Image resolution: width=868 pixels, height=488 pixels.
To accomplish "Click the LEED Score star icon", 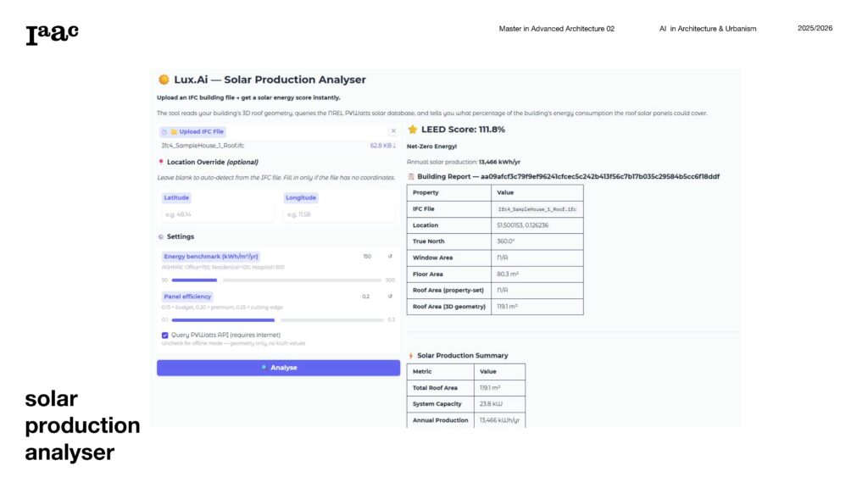I will tap(413, 130).
